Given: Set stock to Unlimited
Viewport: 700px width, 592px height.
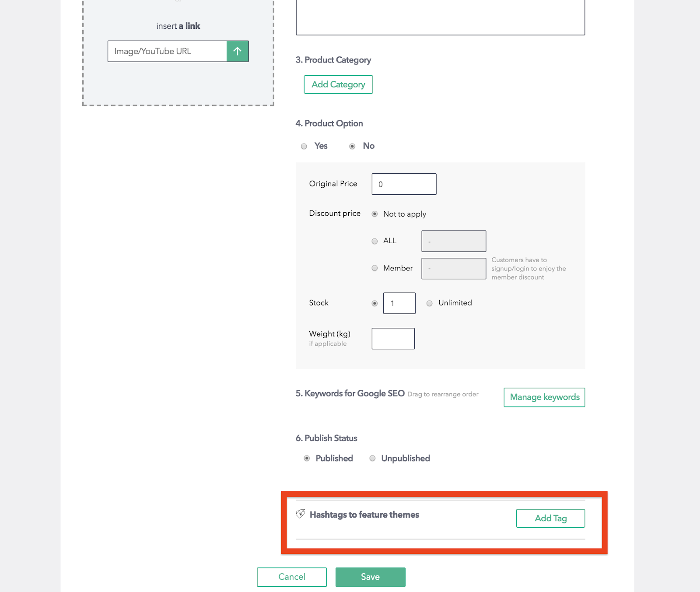Looking at the screenshot, I should [x=430, y=303].
